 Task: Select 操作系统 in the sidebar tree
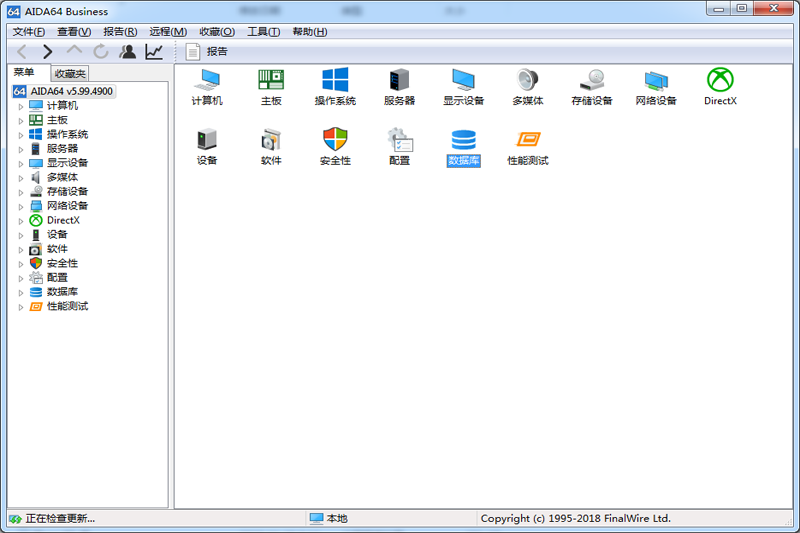point(67,134)
